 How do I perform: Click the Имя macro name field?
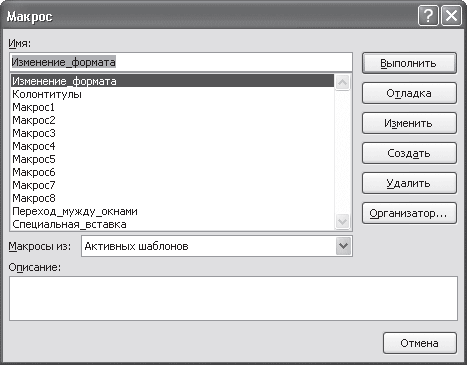[181, 62]
